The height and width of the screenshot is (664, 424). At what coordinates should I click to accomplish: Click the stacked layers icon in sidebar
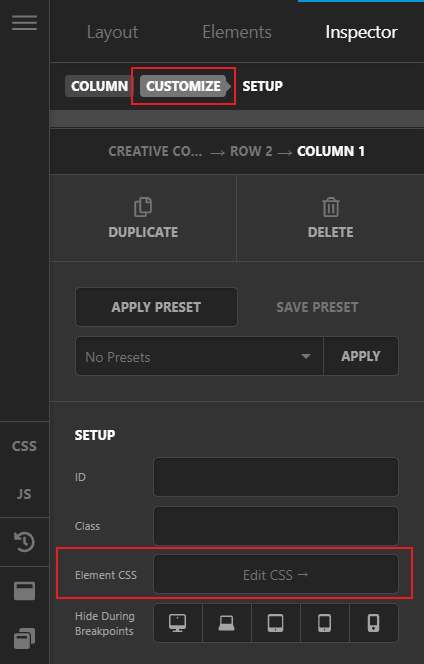click(24, 639)
